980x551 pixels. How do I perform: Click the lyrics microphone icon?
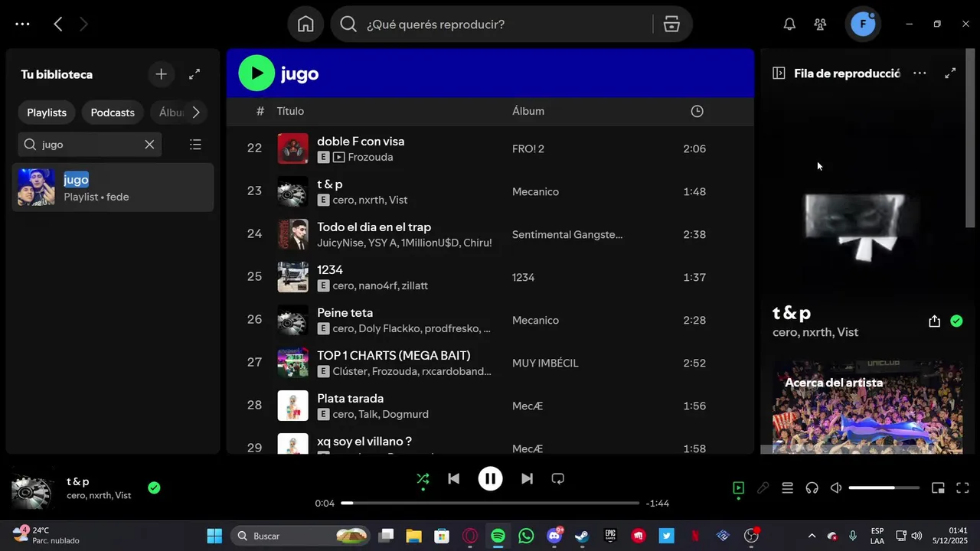click(763, 487)
